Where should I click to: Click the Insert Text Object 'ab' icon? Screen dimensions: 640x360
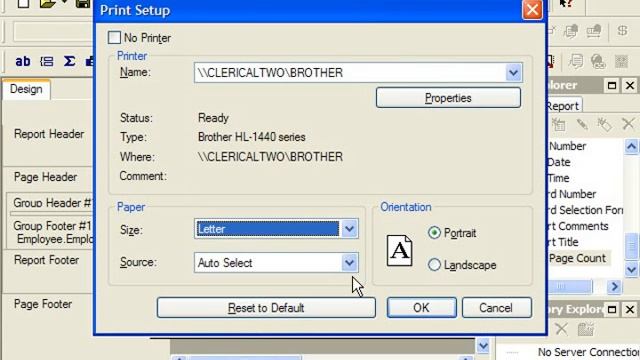click(23, 62)
